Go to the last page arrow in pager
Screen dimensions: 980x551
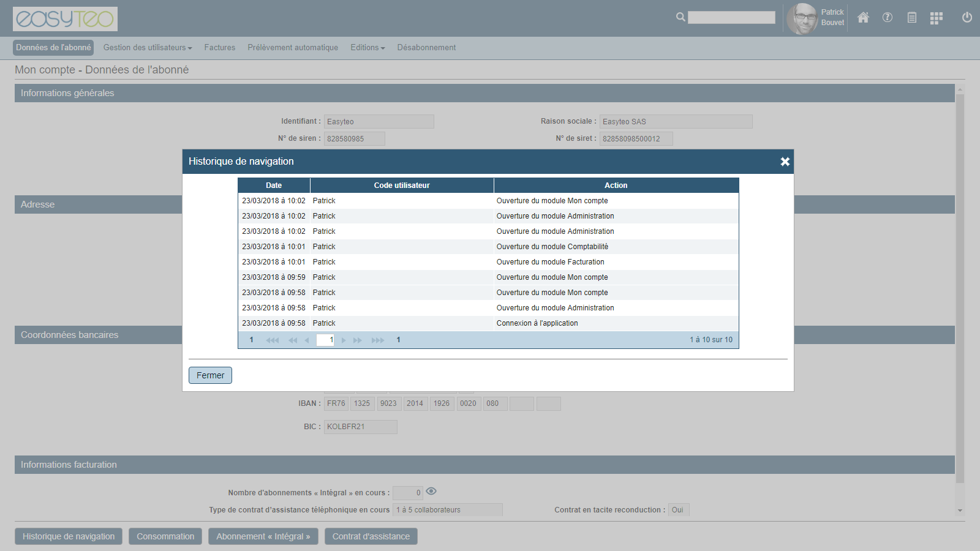(x=378, y=340)
